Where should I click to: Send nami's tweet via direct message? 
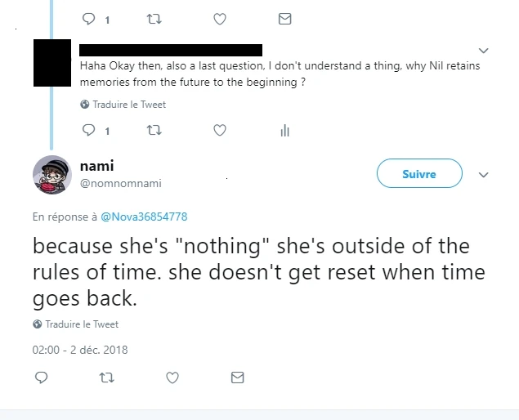tap(237, 378)
